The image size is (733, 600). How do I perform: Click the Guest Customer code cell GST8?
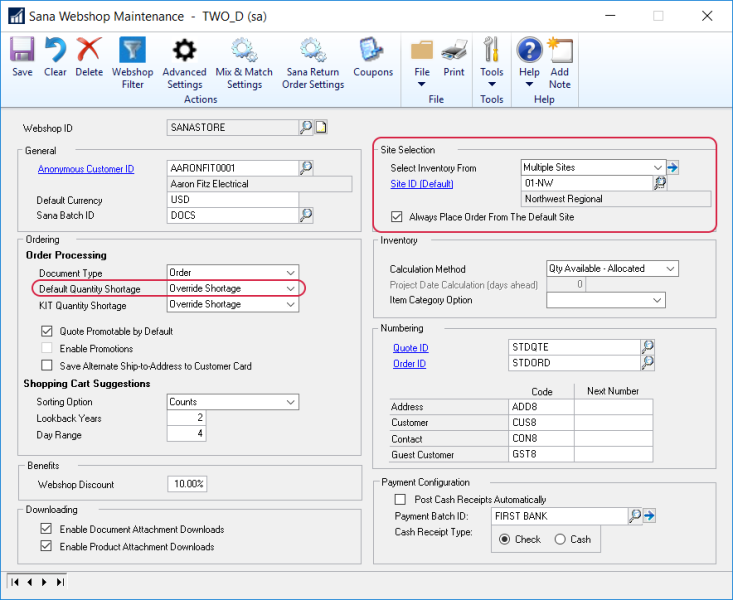coord(541,454)
